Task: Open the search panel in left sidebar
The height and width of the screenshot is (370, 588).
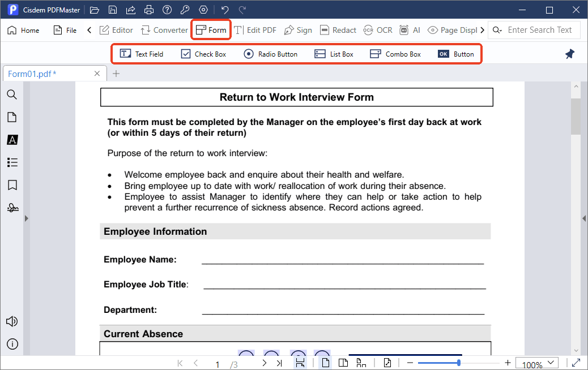Action: (x=12, y=94)
